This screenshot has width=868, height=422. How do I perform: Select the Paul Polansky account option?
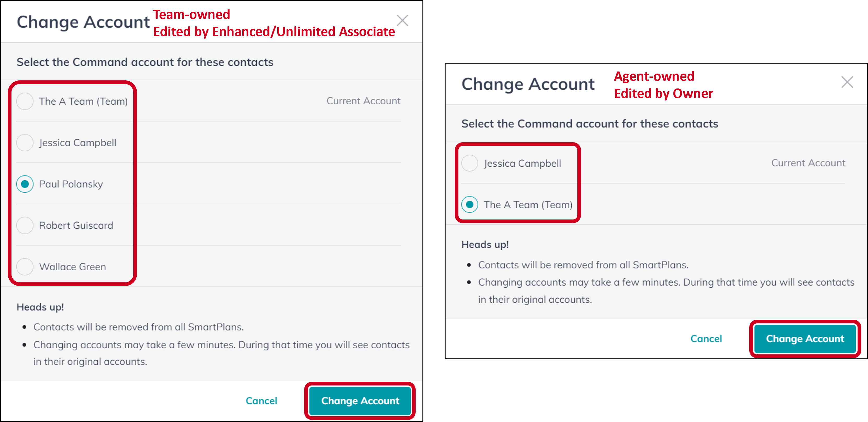(25, 184)
